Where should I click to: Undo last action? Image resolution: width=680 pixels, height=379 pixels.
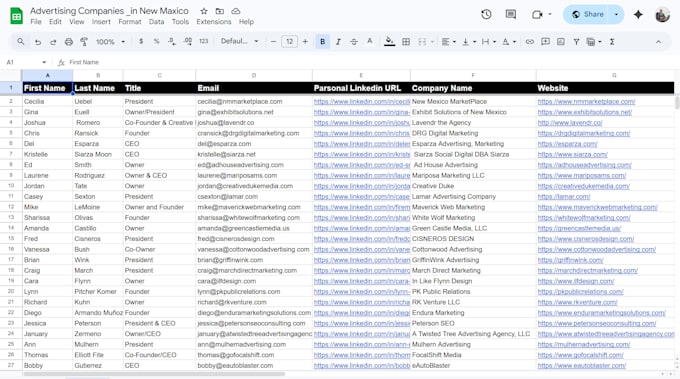click(38, 42)
